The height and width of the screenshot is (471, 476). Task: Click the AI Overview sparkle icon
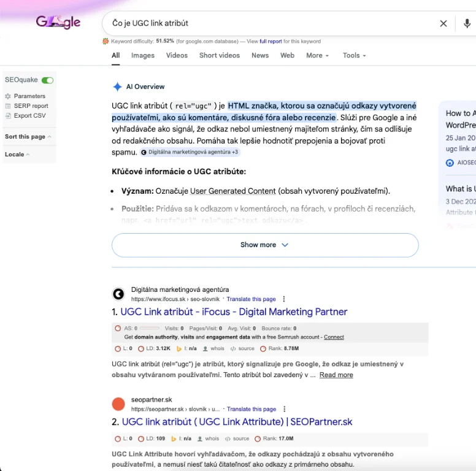click(117, 86)
